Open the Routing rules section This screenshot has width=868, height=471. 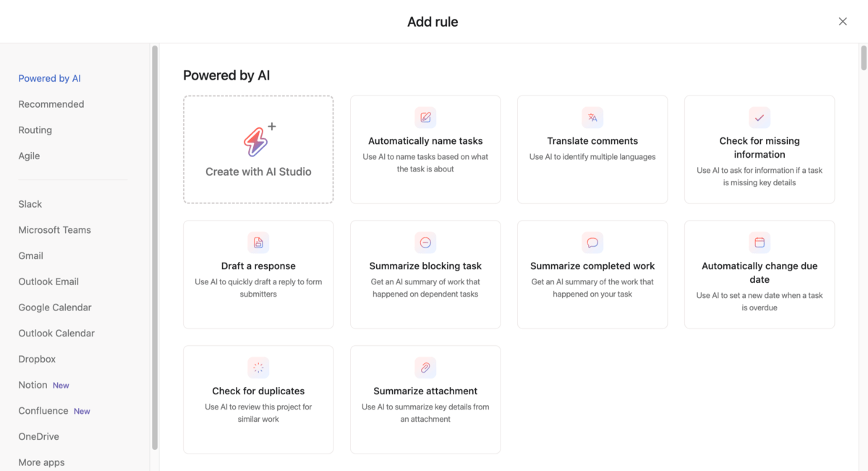click(35, 130)
